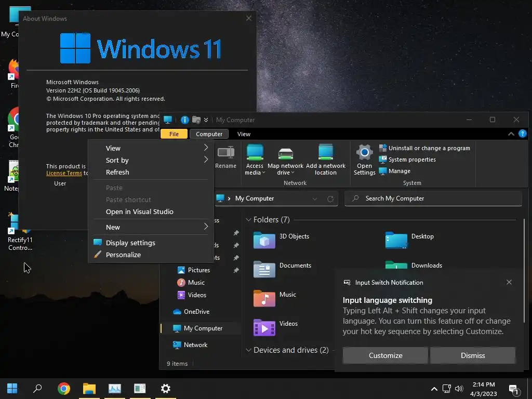Image resolution: width=532 pixels, height=399 pixels.
Task: Show hidden system tray icons
Action: [x=434, y=389]
